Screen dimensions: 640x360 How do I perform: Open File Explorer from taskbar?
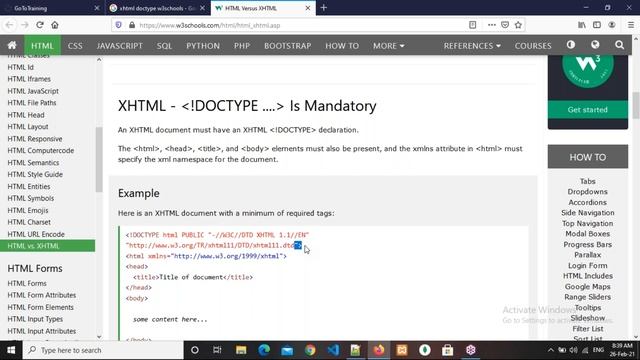[241, 350]
